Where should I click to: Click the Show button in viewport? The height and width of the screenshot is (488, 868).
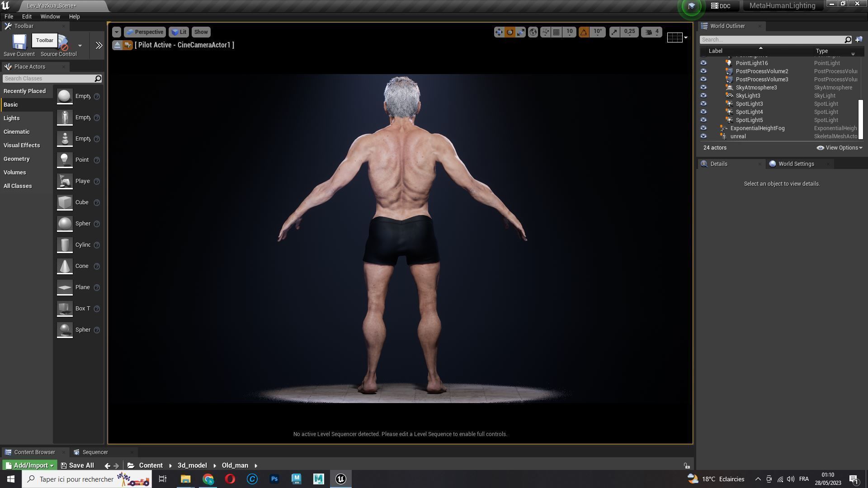point(201,32)
